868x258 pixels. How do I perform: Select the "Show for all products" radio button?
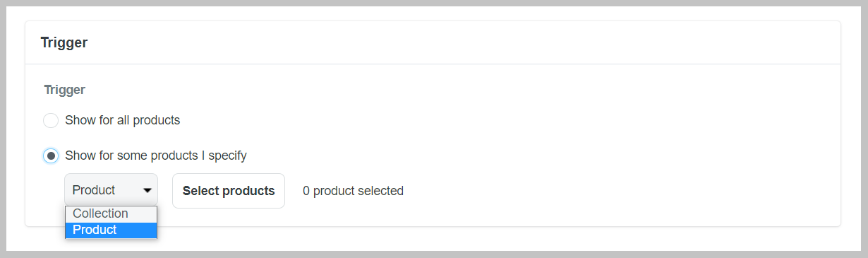[x=50, y=121]
